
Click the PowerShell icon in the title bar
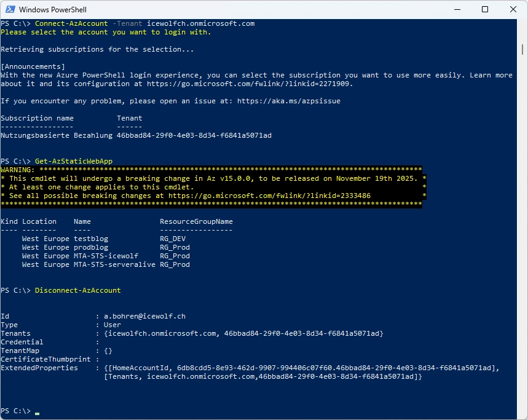click(x=10, y=10)
